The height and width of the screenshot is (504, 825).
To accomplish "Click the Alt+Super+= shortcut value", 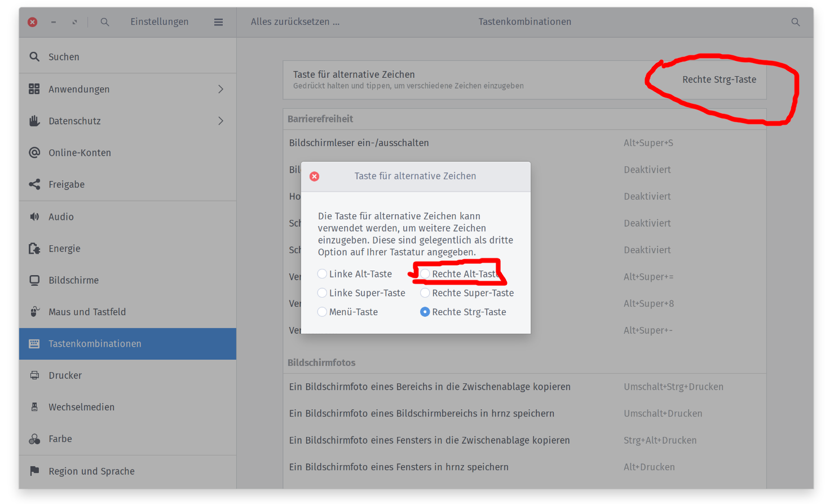I will (648, 277).
